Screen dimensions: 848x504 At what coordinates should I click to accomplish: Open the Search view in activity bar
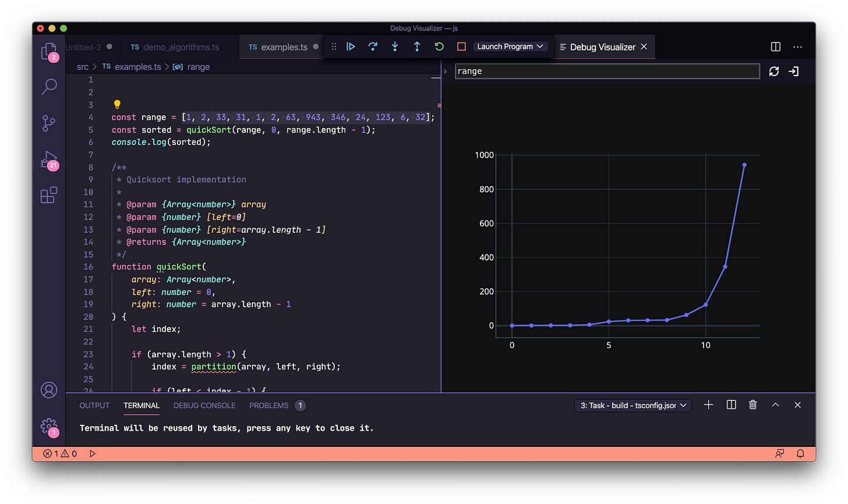tap(49, 87)
